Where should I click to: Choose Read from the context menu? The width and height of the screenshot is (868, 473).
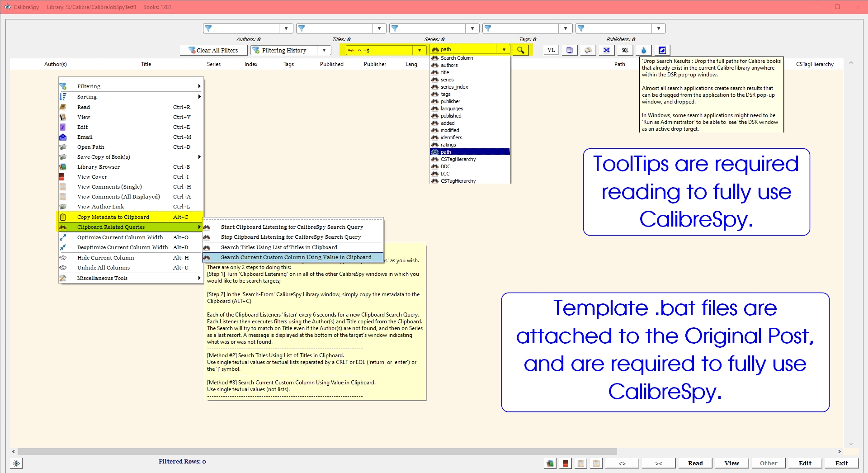click(x=131, y=107)
